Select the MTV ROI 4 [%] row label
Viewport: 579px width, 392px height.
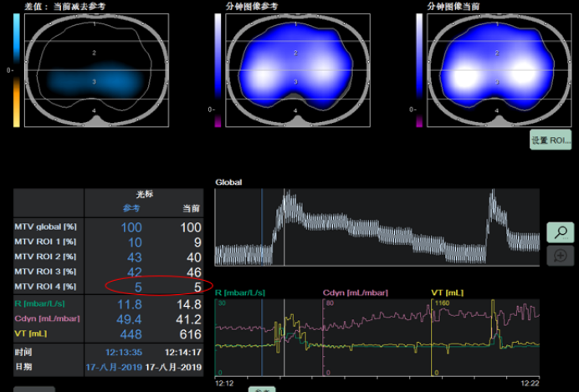45,286
